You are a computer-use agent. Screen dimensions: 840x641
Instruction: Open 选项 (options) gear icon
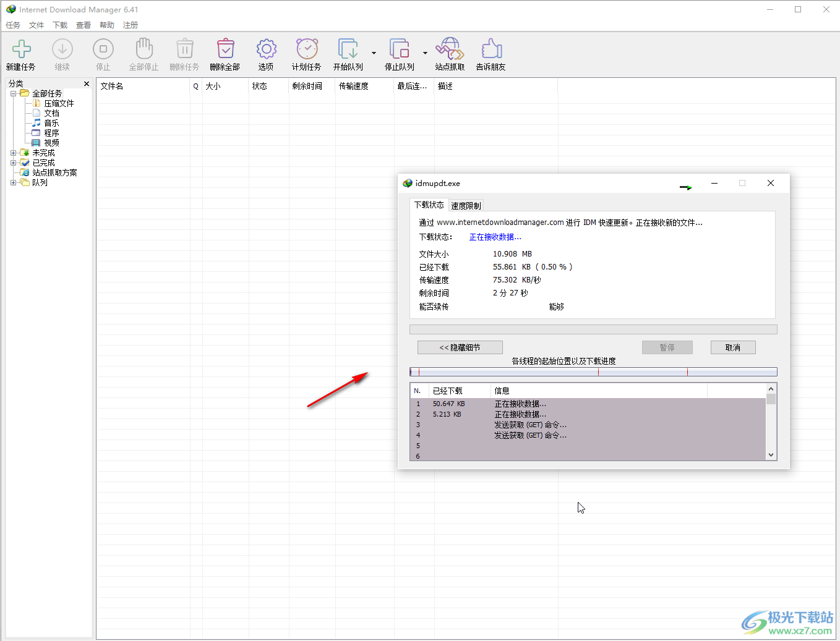(266, 49)
